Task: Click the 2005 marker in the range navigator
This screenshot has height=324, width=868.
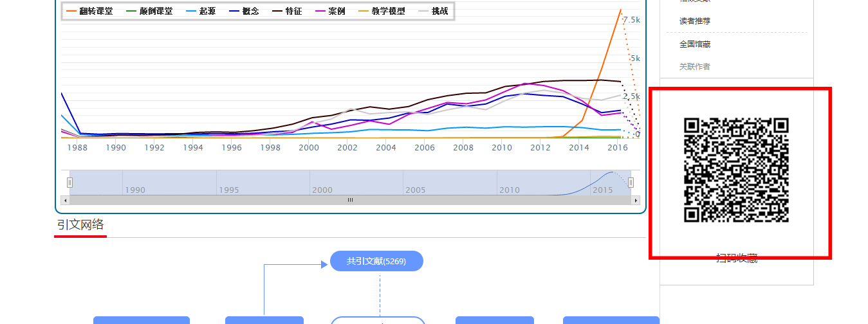Action: [416, 190]
